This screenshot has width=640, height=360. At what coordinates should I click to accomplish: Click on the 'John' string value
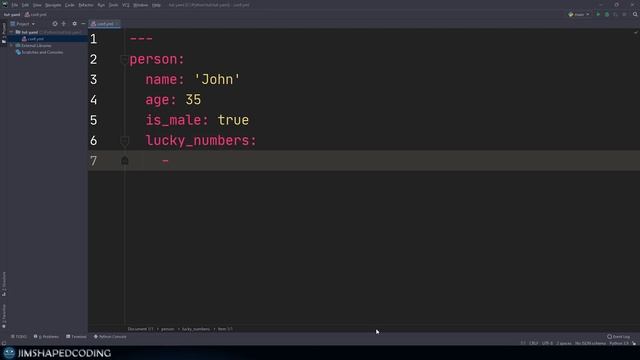(x=216, y=79)
